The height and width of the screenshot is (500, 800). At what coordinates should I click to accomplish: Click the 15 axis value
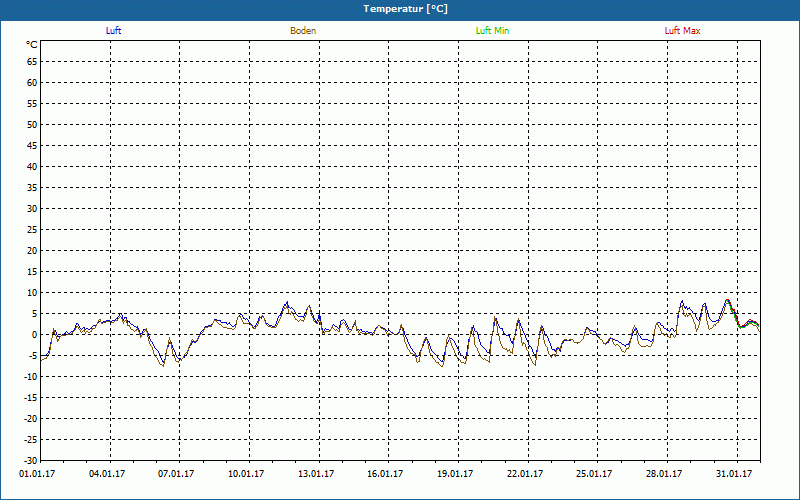tap(32, 272)
